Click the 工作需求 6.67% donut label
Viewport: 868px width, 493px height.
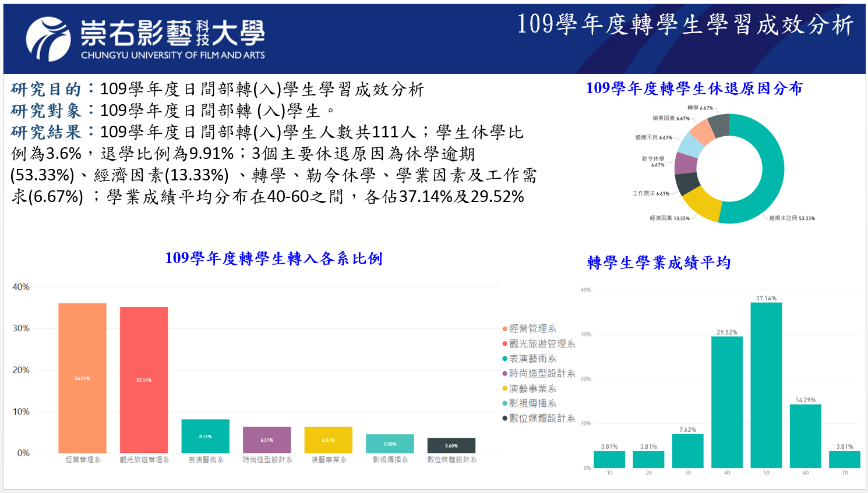coord(651,193)
